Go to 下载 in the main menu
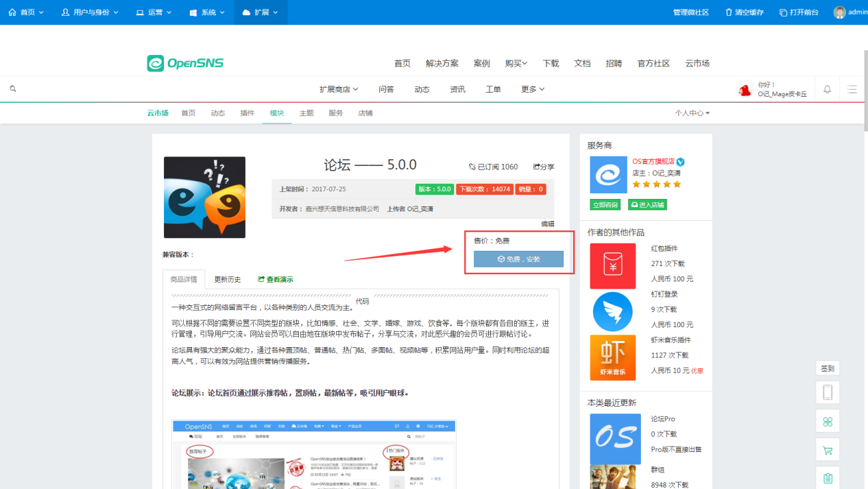This screenshot has width=868, height=489. (x=551, y=63)
